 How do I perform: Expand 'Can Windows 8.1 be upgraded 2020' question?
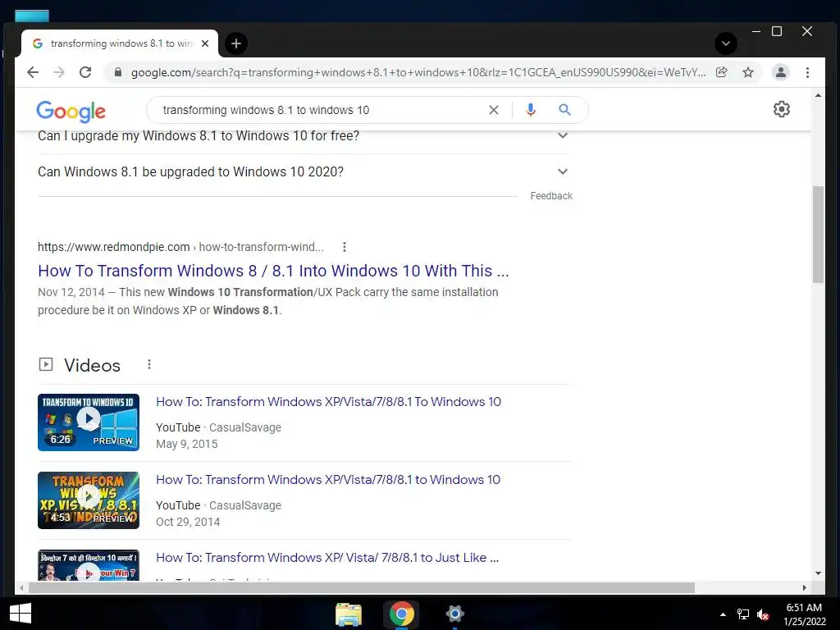pyautogui.click(x=304, y=172)
